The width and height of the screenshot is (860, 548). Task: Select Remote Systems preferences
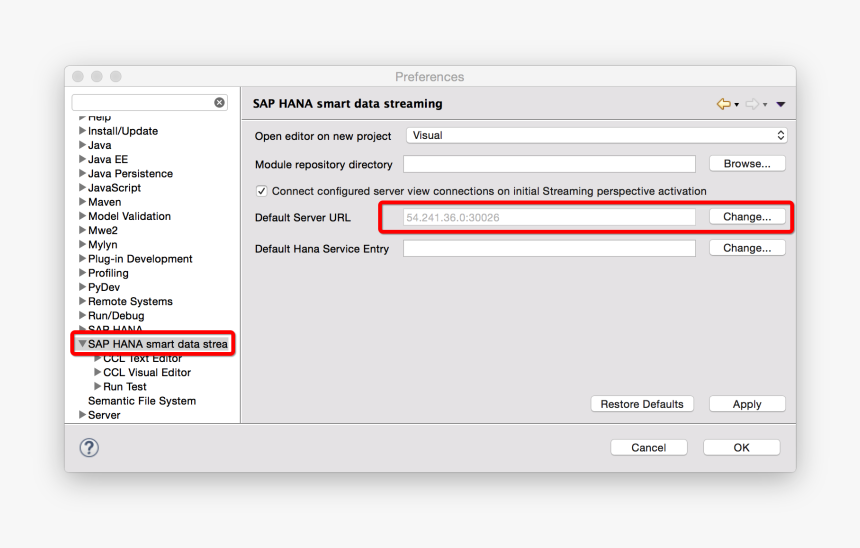[131, 302]
